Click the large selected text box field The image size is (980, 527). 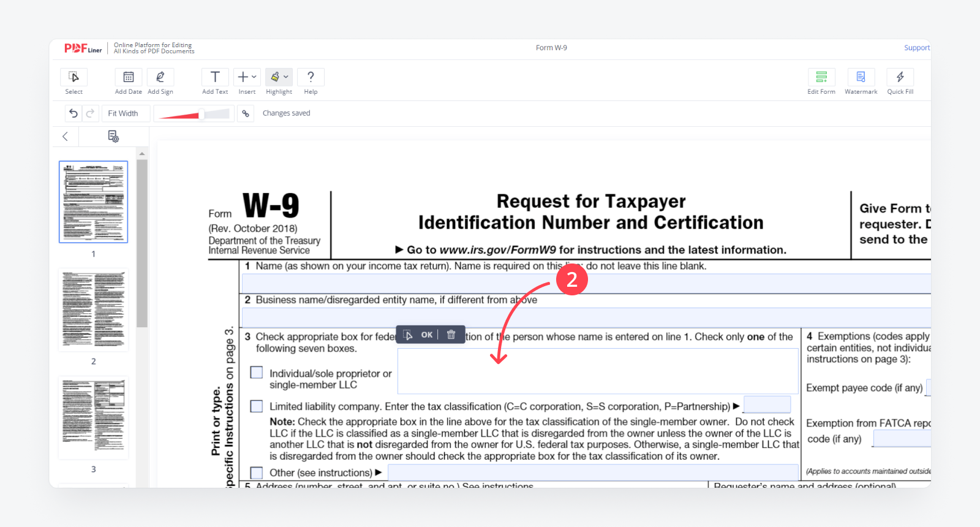(x=598, y=371)
